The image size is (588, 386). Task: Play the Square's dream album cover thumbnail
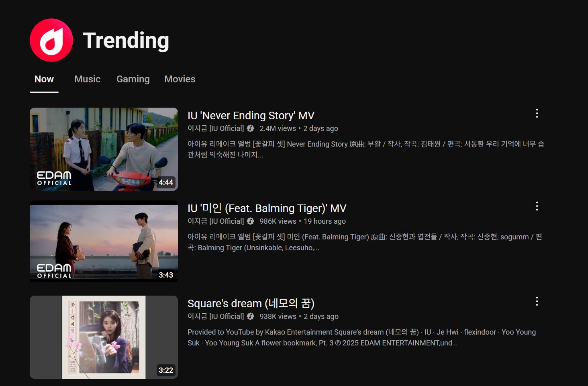coord(104,337)
